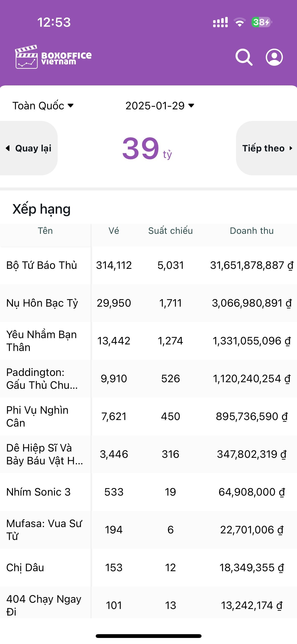Go to next day with Tiếp theo
The width and height of the screenshot is (297, 644).
tap(267, 148)
